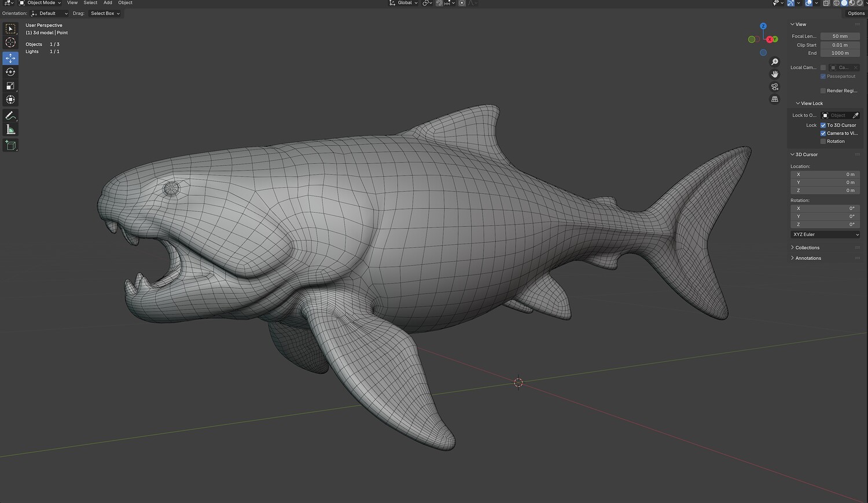This screenshot has height=503, width=868.
Task: Click the Options button
Action: (x=856, y=13)
